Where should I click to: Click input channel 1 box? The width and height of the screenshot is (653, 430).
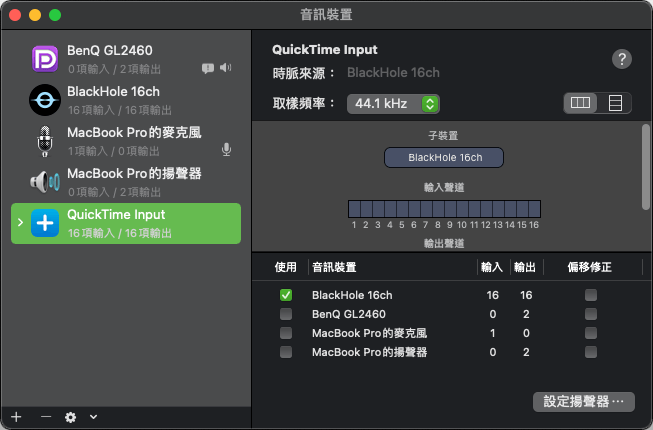click(x=354, y=209)
